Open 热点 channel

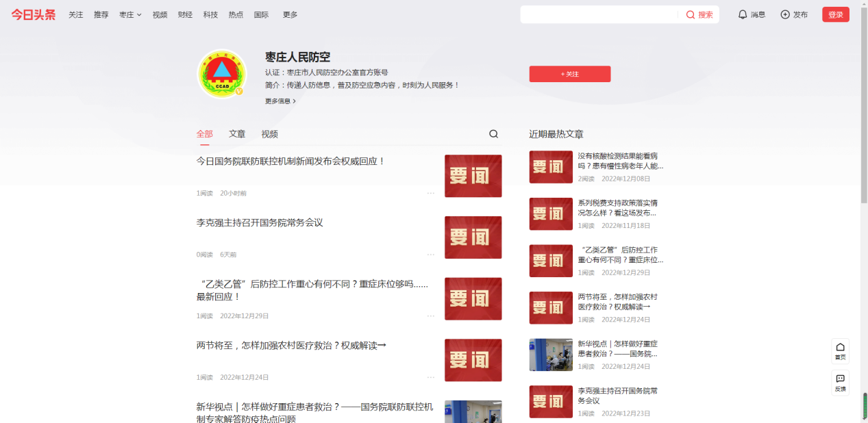click(x=236, y=14)
